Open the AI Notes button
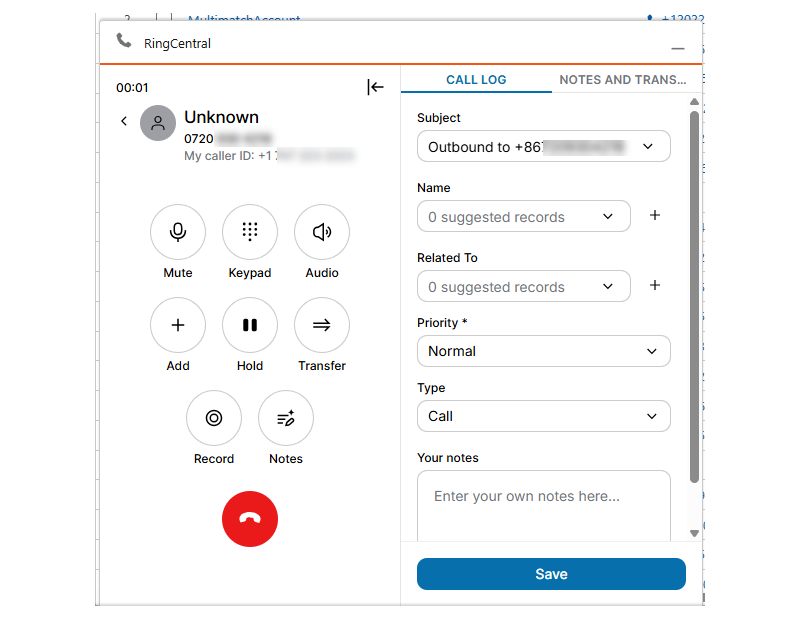 (x=286, y=418)
